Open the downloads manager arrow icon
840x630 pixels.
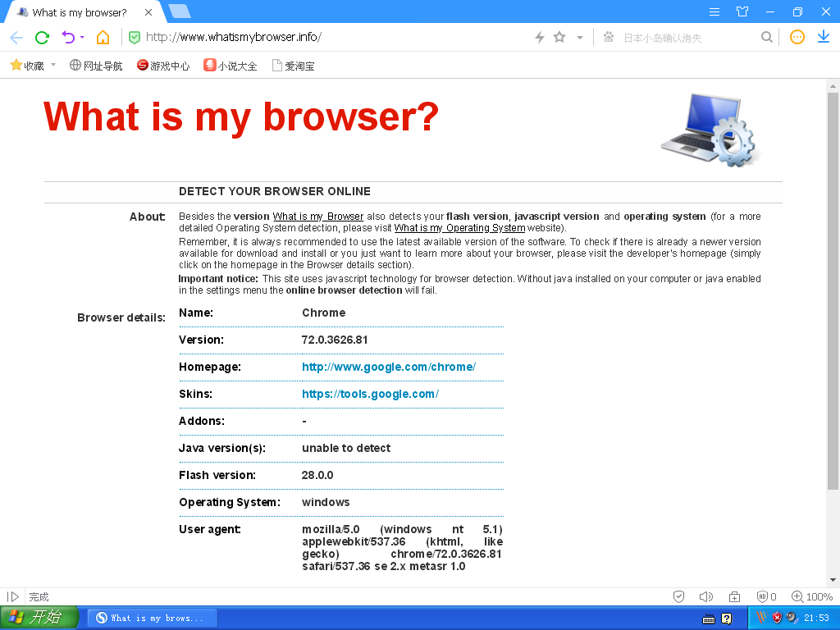pyautogui.click(x=824, y=37)
